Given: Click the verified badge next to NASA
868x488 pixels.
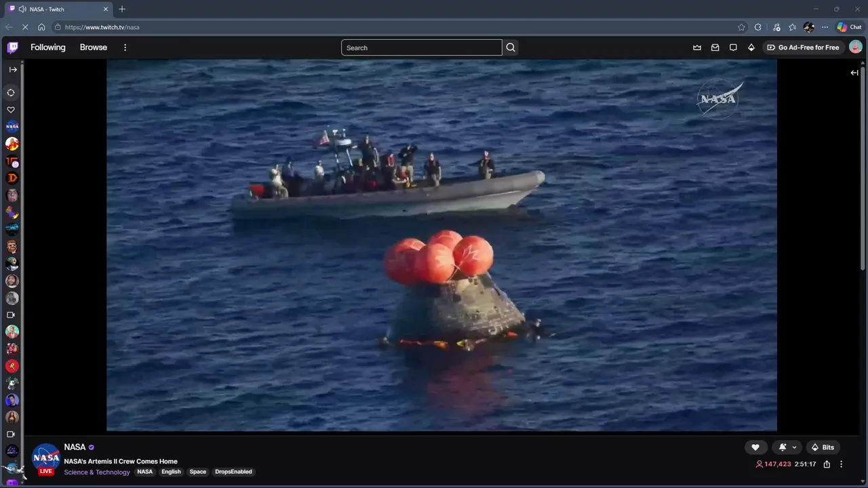Looking at the screenshot, I should 92,447.
